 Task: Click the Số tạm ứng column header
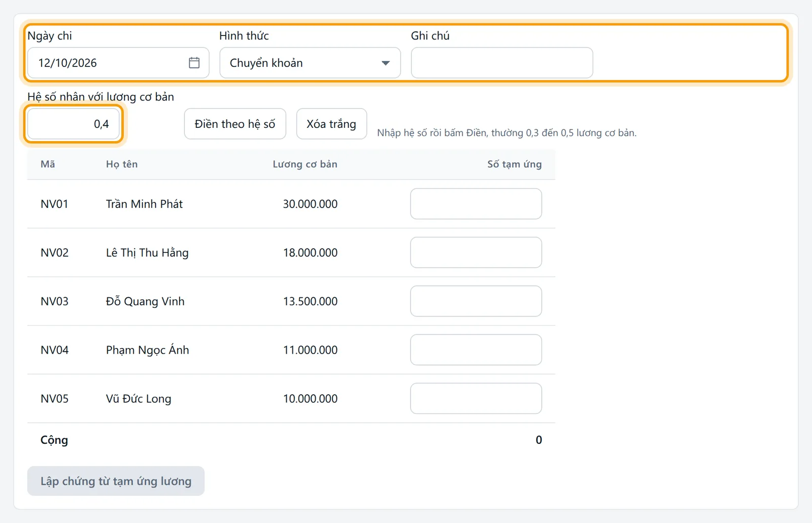[515, 164]
